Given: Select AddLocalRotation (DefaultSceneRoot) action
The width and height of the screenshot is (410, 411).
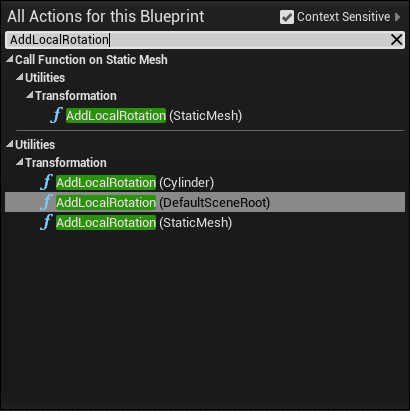Looking at the screenshot, I should point(205,202).
